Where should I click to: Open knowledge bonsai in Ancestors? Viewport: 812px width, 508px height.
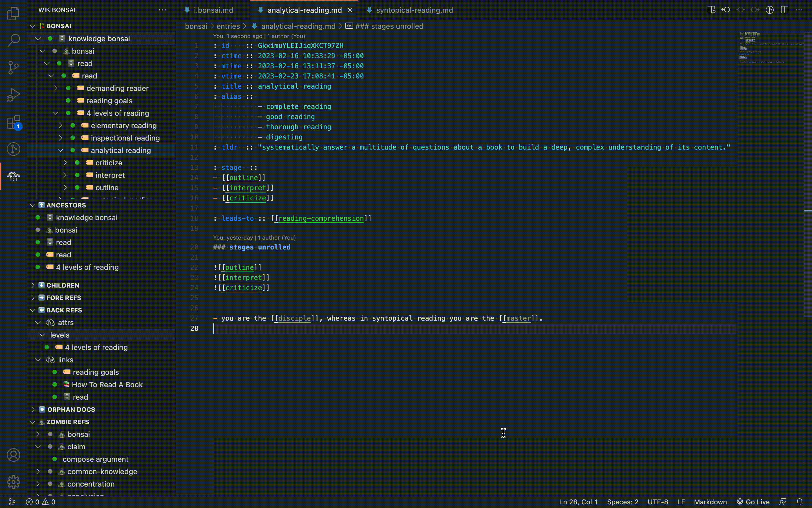coord(101,217)
